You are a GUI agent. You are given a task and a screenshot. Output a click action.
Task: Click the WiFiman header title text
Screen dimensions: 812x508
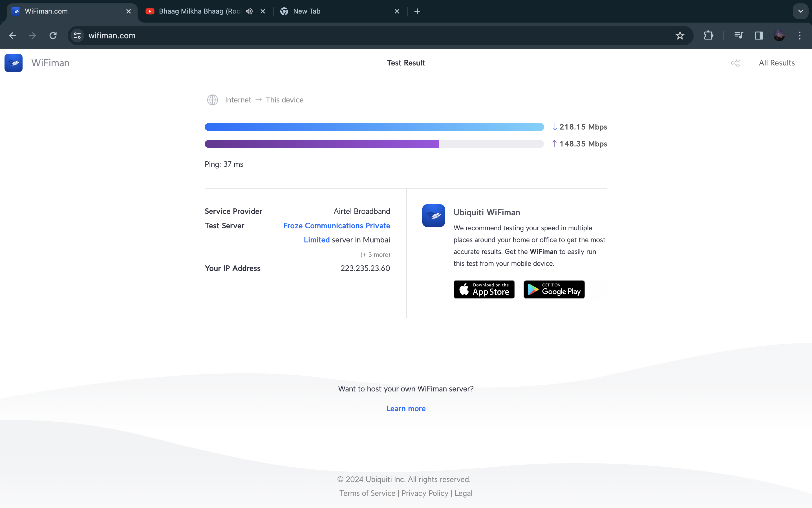(x=50, y=63)
